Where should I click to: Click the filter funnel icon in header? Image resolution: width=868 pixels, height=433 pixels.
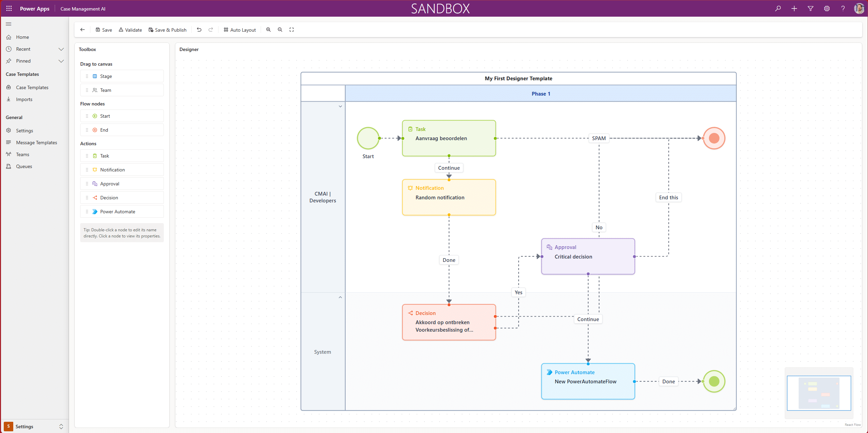click(x=811, y=9)
